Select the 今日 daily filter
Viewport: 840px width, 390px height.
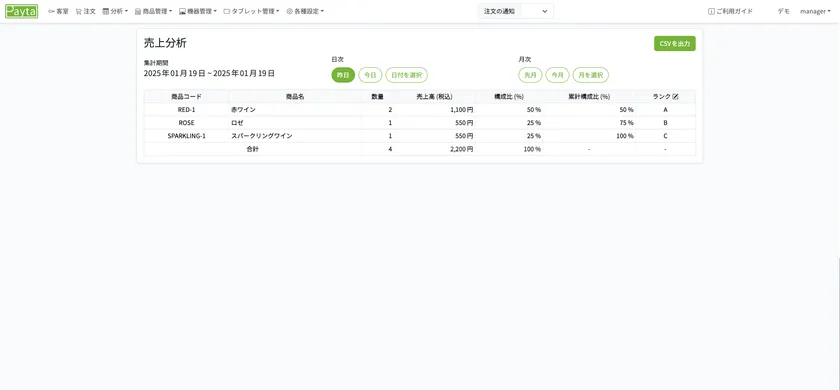tap(370, 75)
